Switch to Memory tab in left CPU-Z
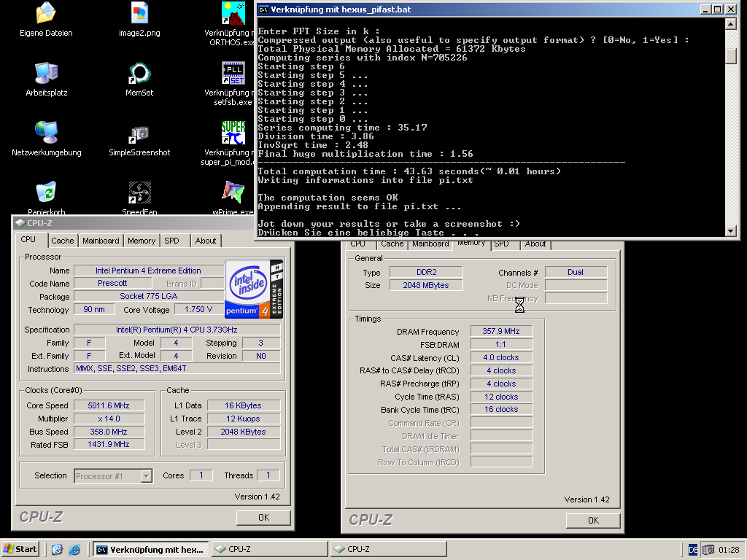The image size is (747, 560). coord(142,241)
